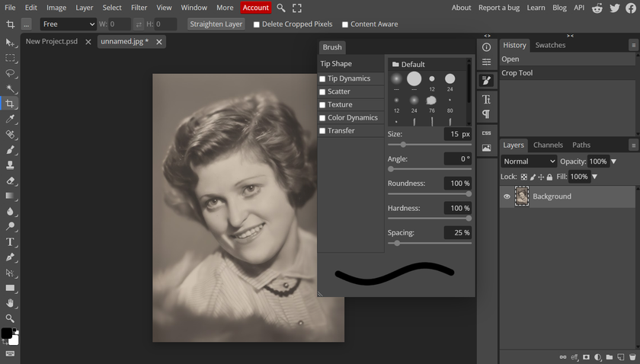Screen dimensions: 640x364
Task: Click the black foreground color swatch
Action: [x=6, y=333]
